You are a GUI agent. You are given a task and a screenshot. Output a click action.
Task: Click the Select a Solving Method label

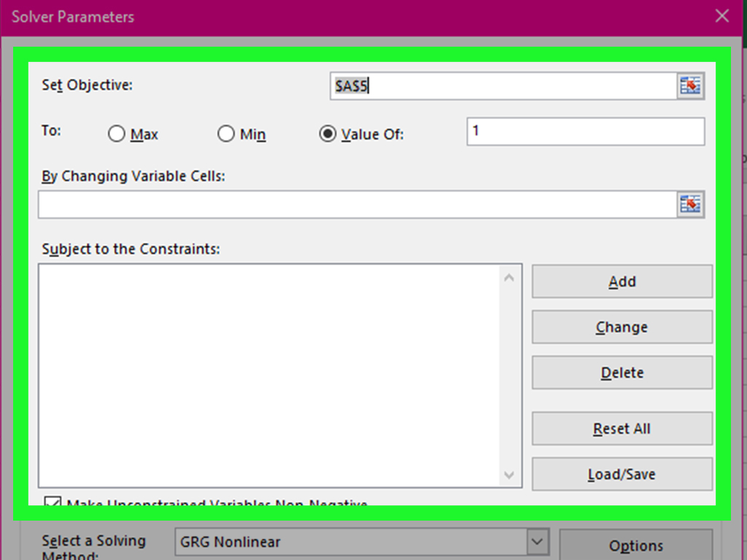[94, 548]
